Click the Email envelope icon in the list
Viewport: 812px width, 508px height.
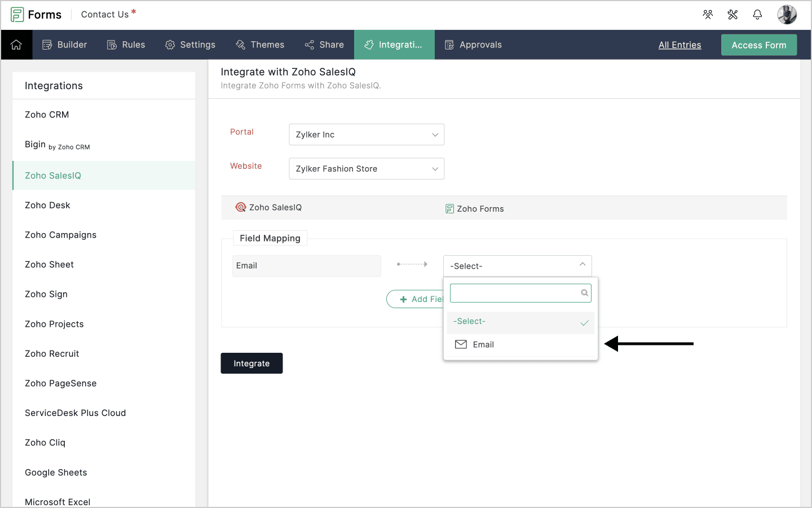point(461,344)
